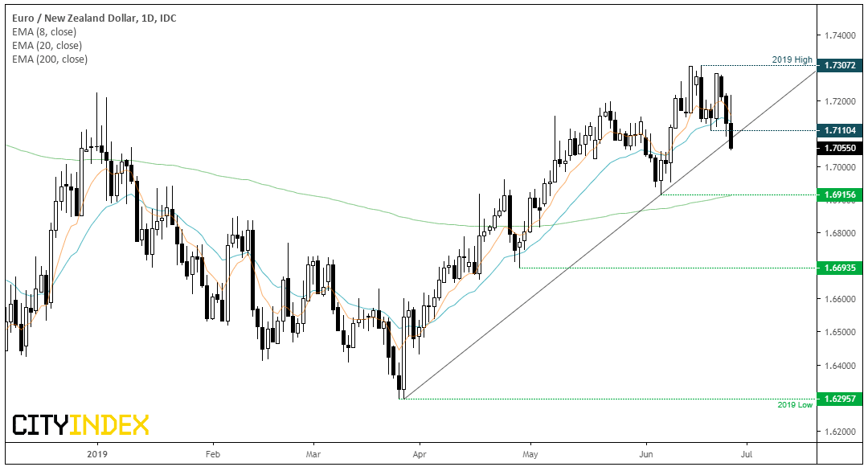Select the EMA (20, close) indicator label
Viewport: 868px width, 471px height.
click(47, 45)
